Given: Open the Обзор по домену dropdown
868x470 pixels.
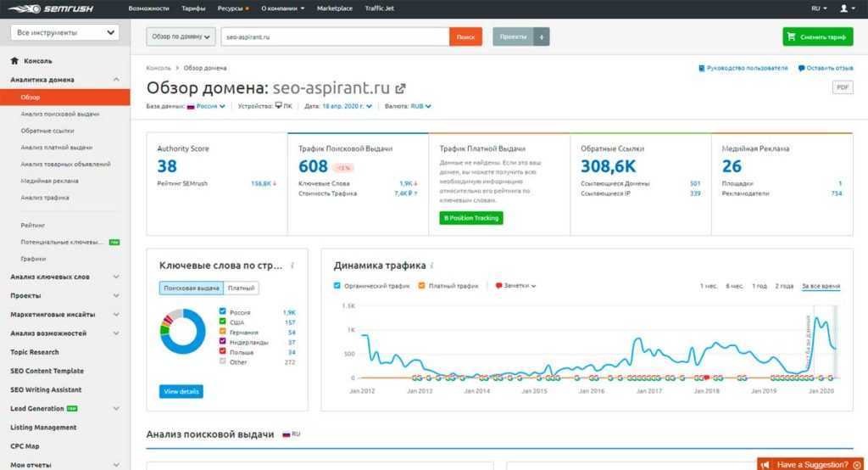Looking at the screenshot, I should tap(181, 36).
